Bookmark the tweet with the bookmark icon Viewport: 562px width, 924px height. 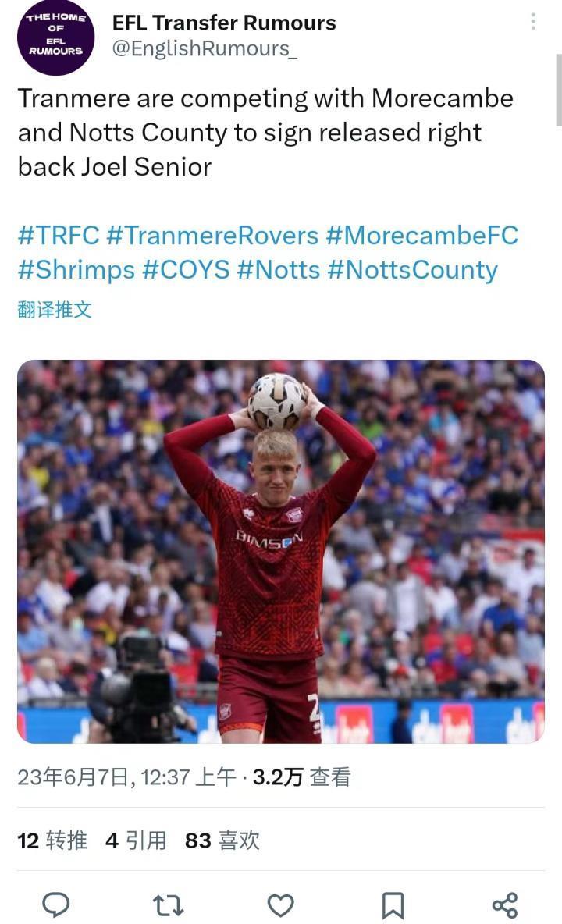pos(393,905)
